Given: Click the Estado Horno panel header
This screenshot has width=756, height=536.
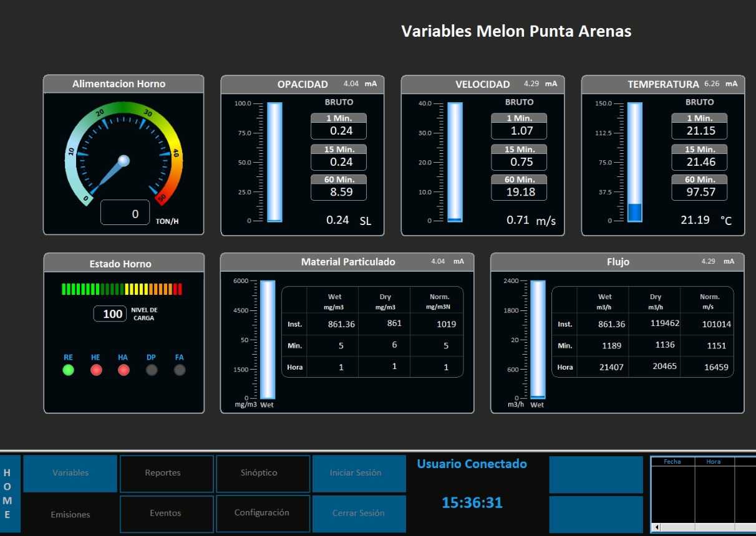Looking at the screenshot, I should click(x=124, y=264).
